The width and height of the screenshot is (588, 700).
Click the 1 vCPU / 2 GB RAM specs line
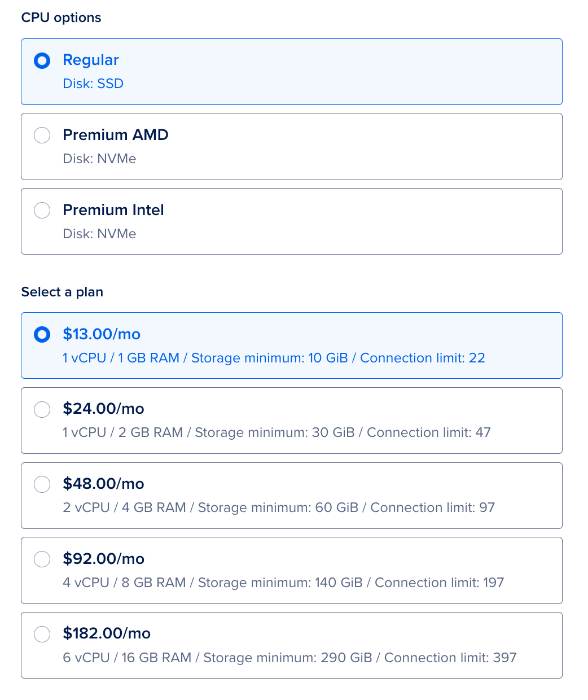(x=277, y=432)
